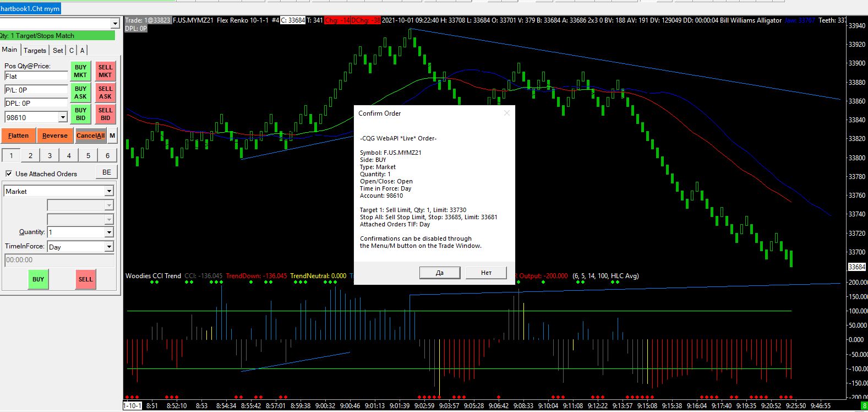Click the Account: 98610 dialog text

coord(381,196)
